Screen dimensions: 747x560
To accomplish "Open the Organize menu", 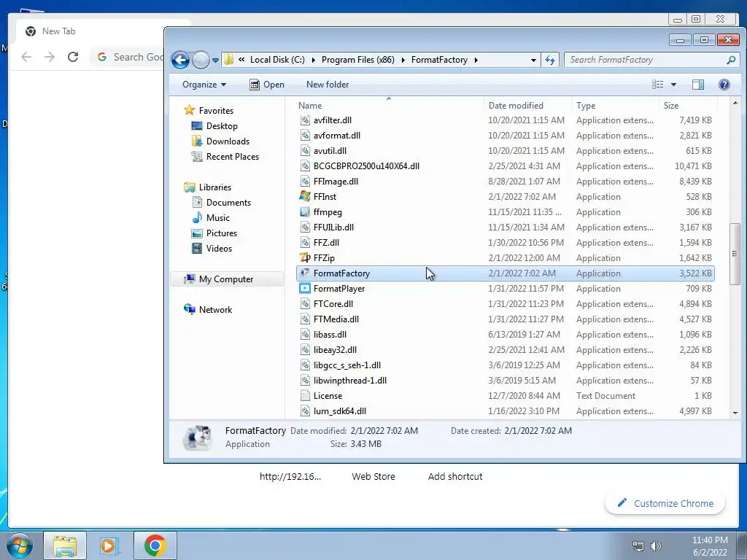I will click(204, 85).
